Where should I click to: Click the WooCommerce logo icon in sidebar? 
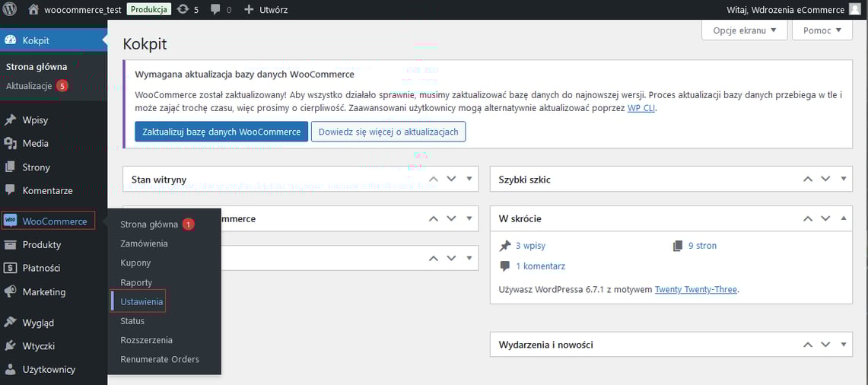point(10,221)
